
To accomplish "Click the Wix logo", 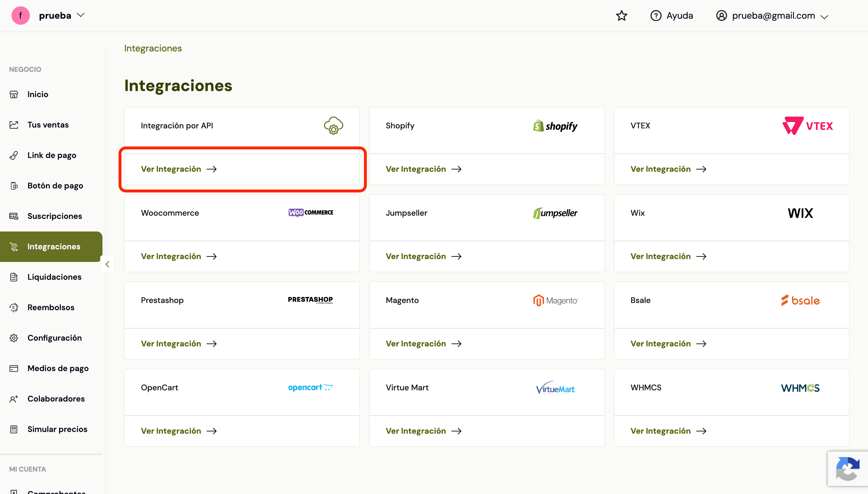I will pyautogui.click(x=800, y=213).
